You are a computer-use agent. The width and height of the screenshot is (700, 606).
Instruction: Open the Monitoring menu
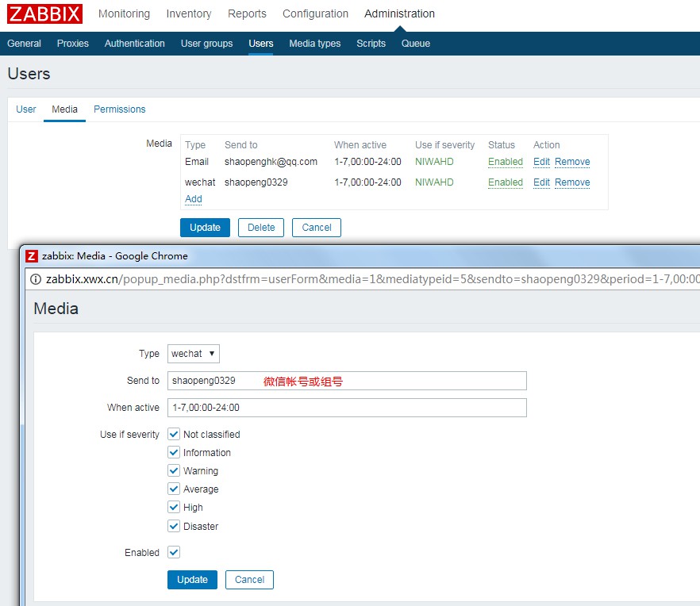click(124, 13)
